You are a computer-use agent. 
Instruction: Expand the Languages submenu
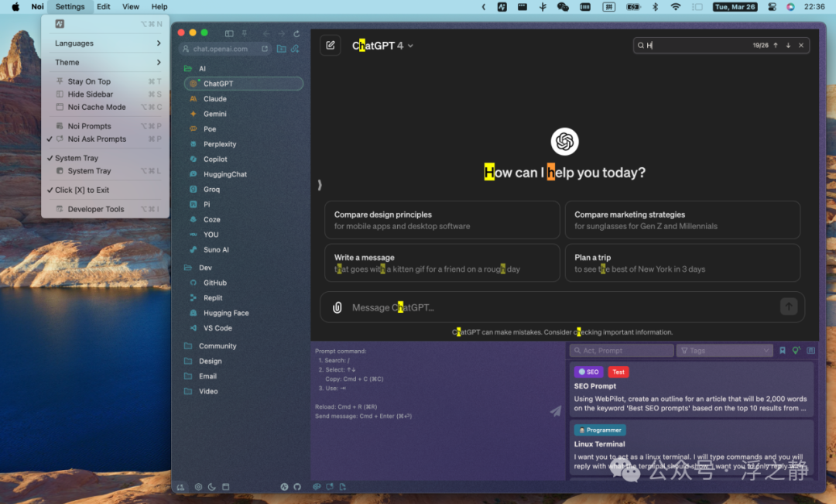[105, 43]
